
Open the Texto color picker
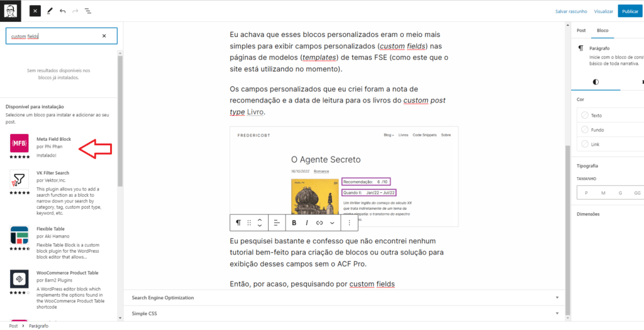[x=610, y=115]
